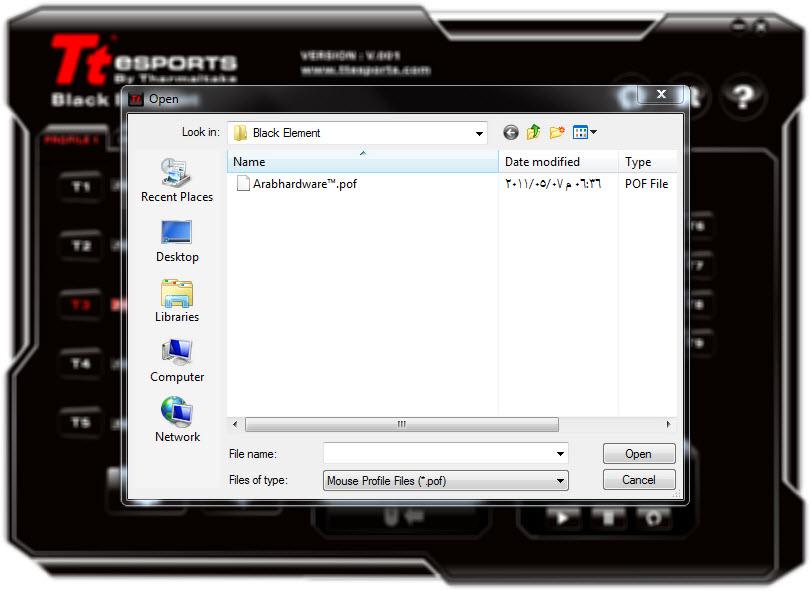
Task: Click the horizontal scrollbar thumb
Action: tap(401, 425)
